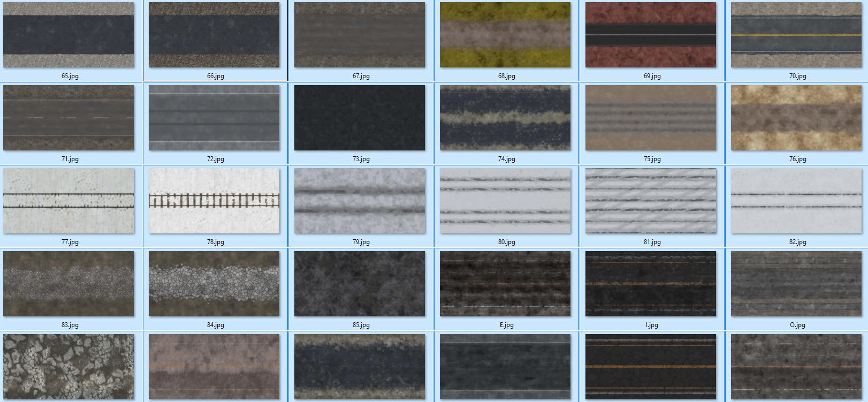
Task: Select the 66.jpg road texture thumbnail
Action: tap(214, 35)
